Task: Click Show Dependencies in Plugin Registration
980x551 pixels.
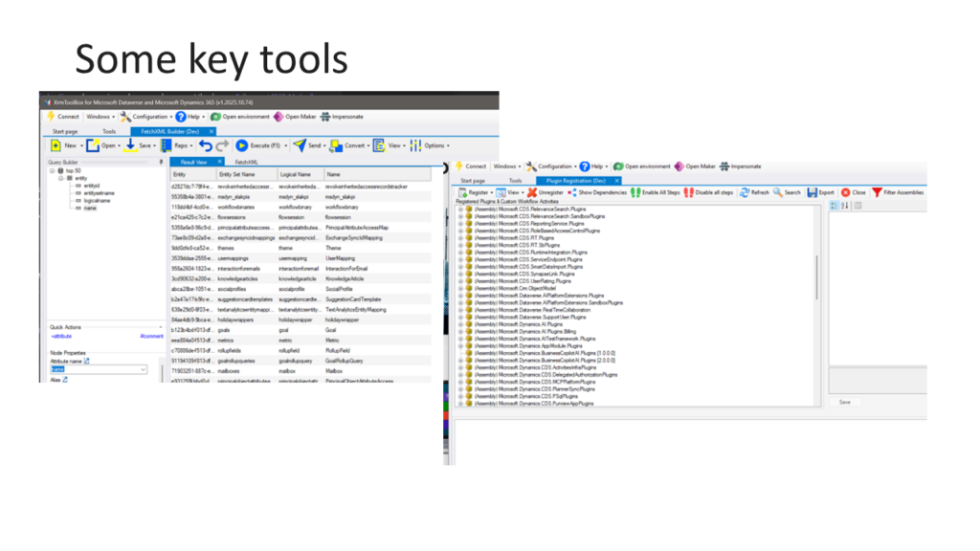Action: tap(596, 192)
